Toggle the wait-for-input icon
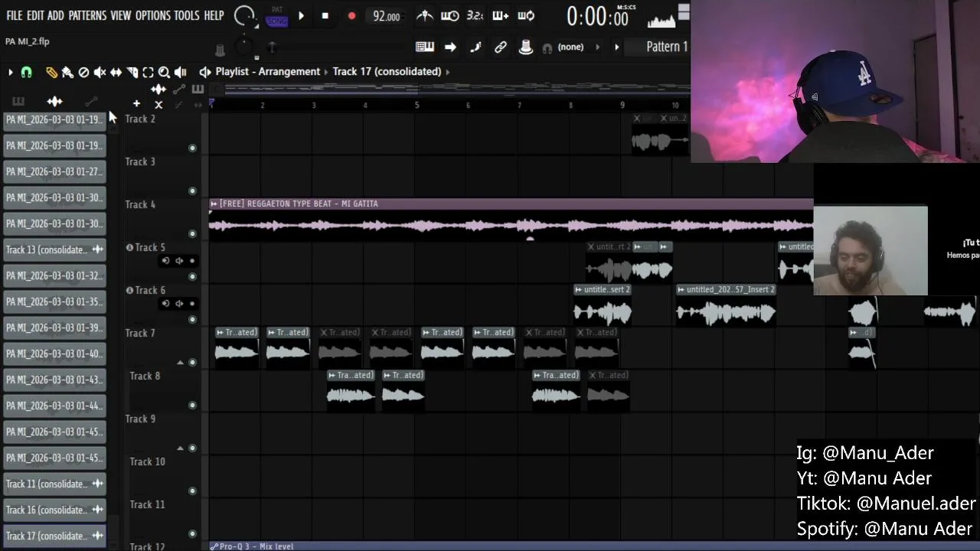The height and width of the screenshot is (551, 980). (450, 16)
